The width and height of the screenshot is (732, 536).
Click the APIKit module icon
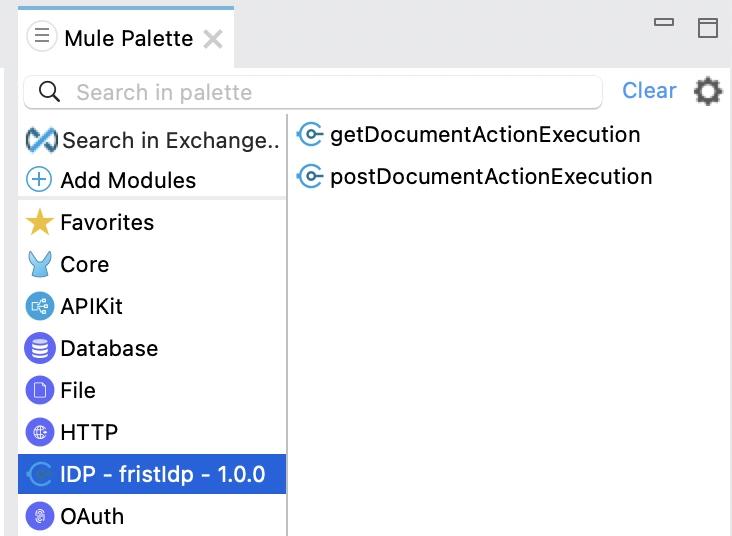point(39,306)
